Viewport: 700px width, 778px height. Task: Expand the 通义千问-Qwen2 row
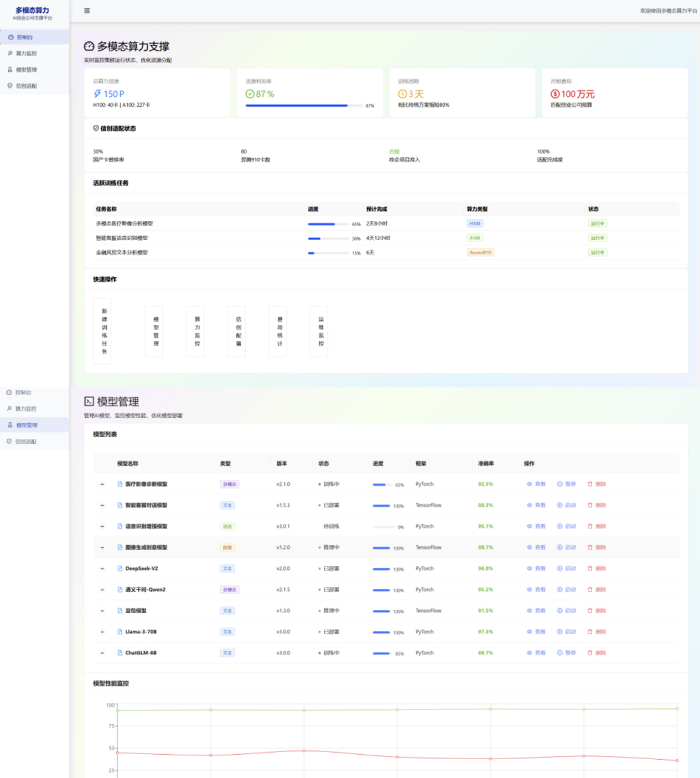(x=102, y=589)
